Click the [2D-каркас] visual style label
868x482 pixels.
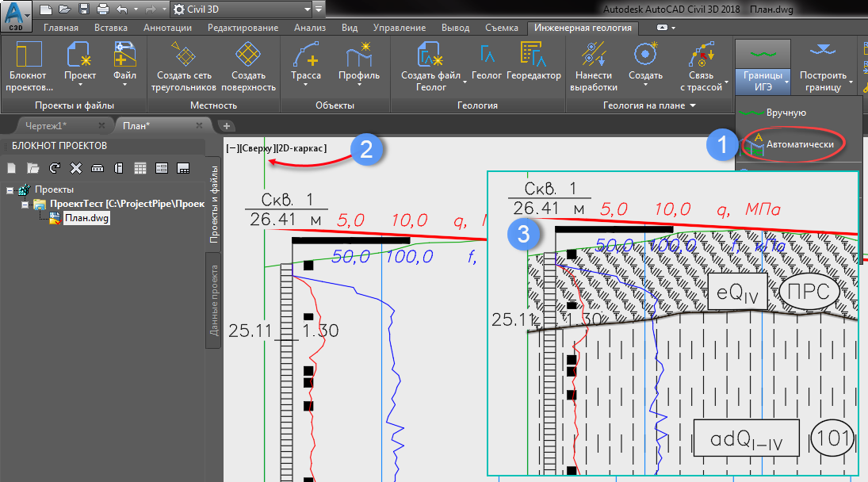click(301, 148)
